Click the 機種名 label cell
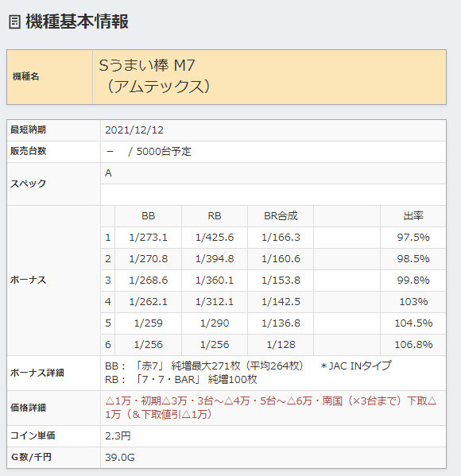The image size is (461, 476). tap(49, 77)
